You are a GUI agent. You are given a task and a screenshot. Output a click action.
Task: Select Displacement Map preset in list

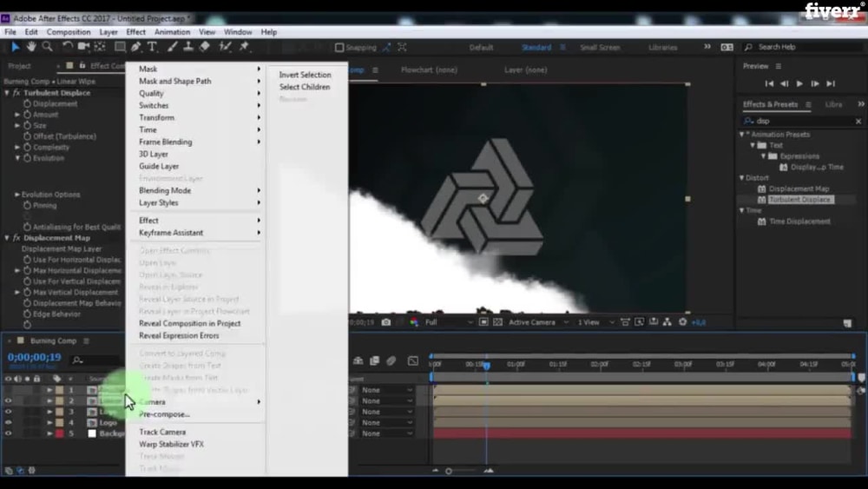point(799,188)
